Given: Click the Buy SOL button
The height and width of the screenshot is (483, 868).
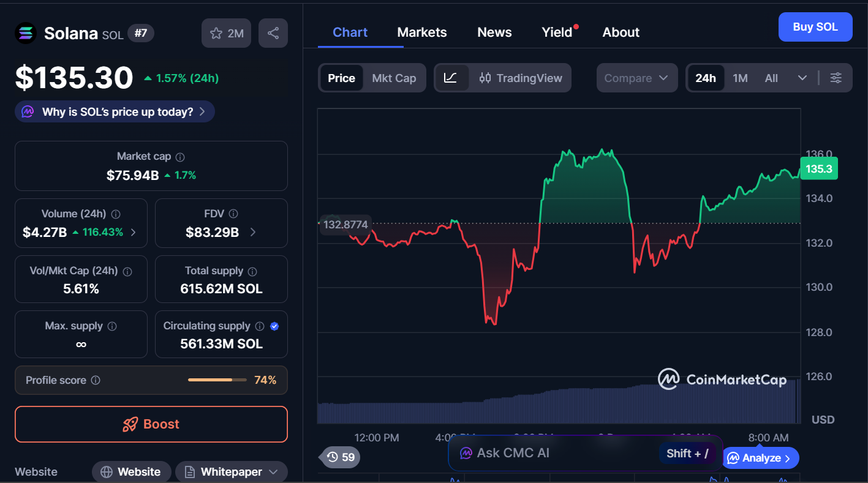Looking at the screenshot, I should coord(815,27).
